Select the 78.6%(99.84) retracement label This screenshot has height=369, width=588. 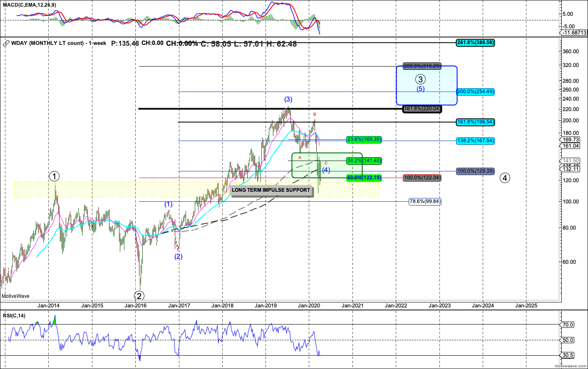[425, 201]
